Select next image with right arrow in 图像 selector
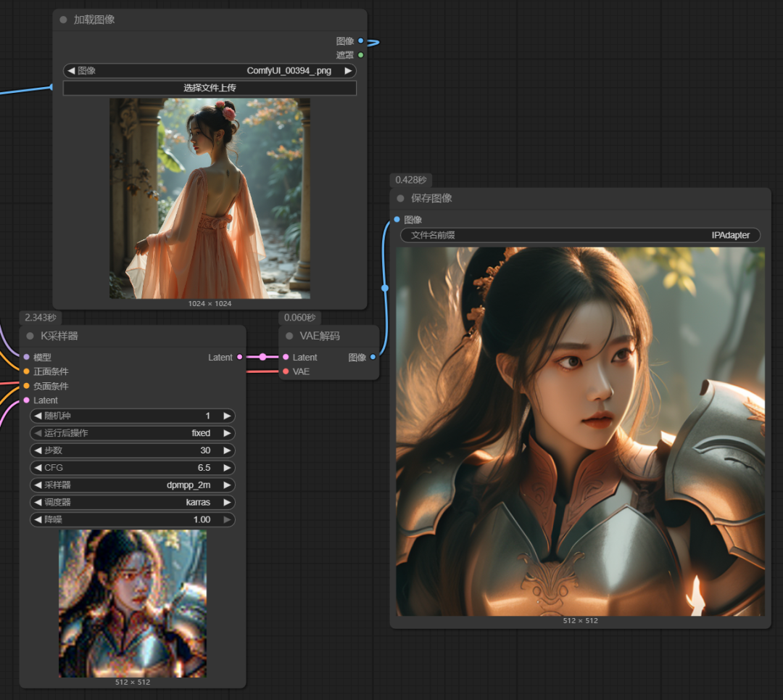Image resolution: width=783 pixels, height=700 pixels. click(348, 71)
